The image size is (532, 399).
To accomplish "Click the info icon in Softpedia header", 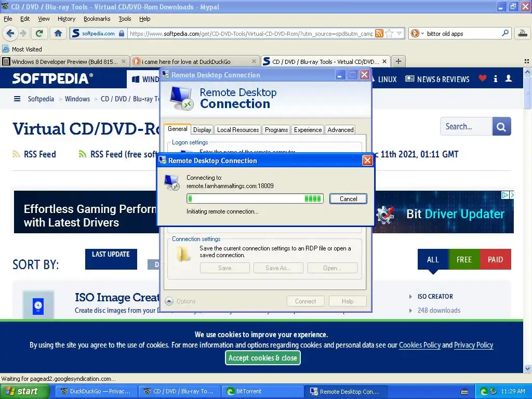I will 496,79.
